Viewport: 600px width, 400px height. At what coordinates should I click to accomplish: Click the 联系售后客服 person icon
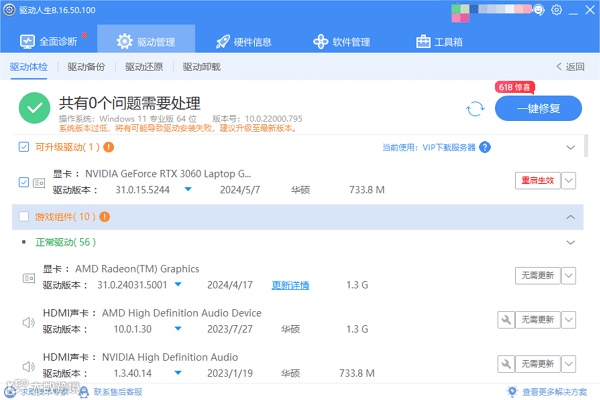coord(84,392)
